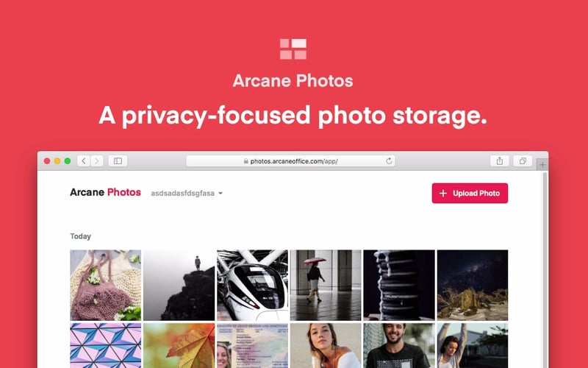Viewport: 588px width, 368px height.
Task: Reload the page with the refresh icon
Action: point(389,161)
